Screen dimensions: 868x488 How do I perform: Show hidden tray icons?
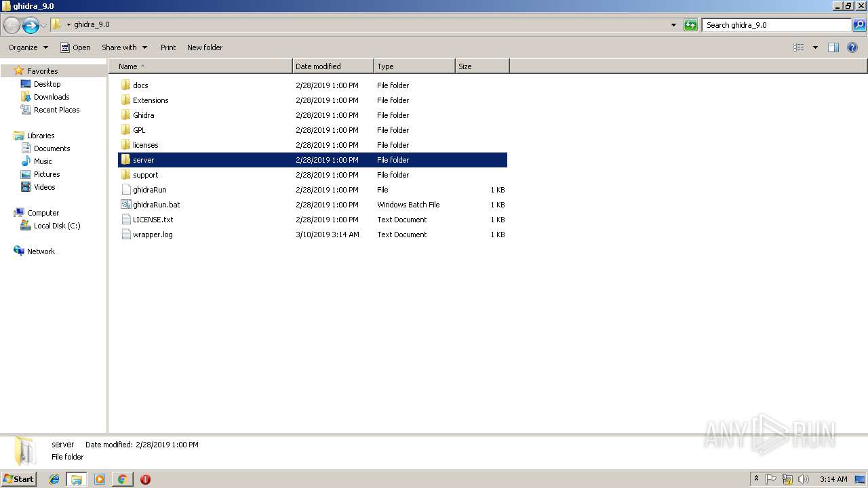click(x=757, y=479)
